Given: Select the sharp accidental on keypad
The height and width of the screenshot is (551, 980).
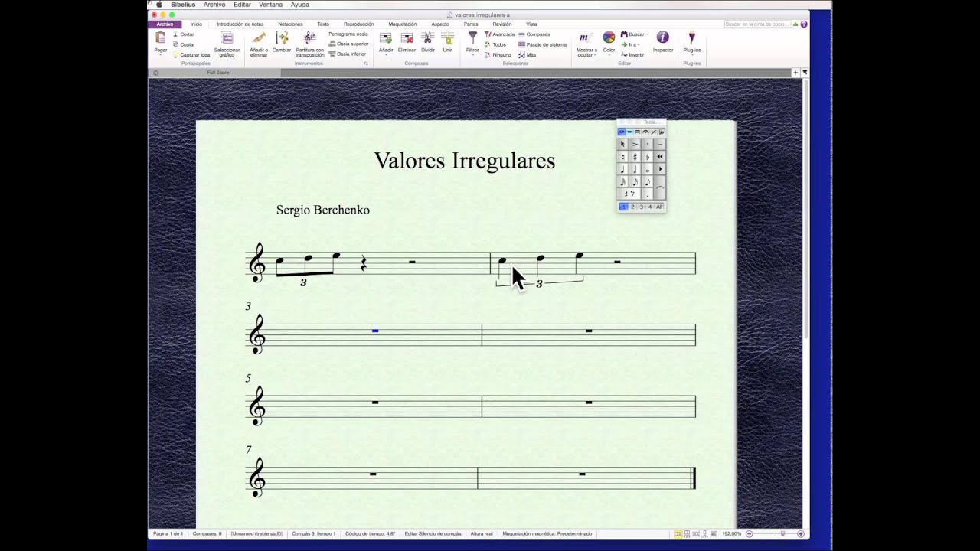Looking at the screenshot, I should click(635, 156).
